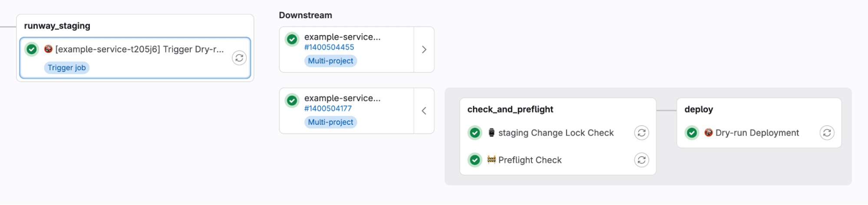Retry staging Change Lock Check job
This screenshot has height=205, width=868.
coord(641,133)
